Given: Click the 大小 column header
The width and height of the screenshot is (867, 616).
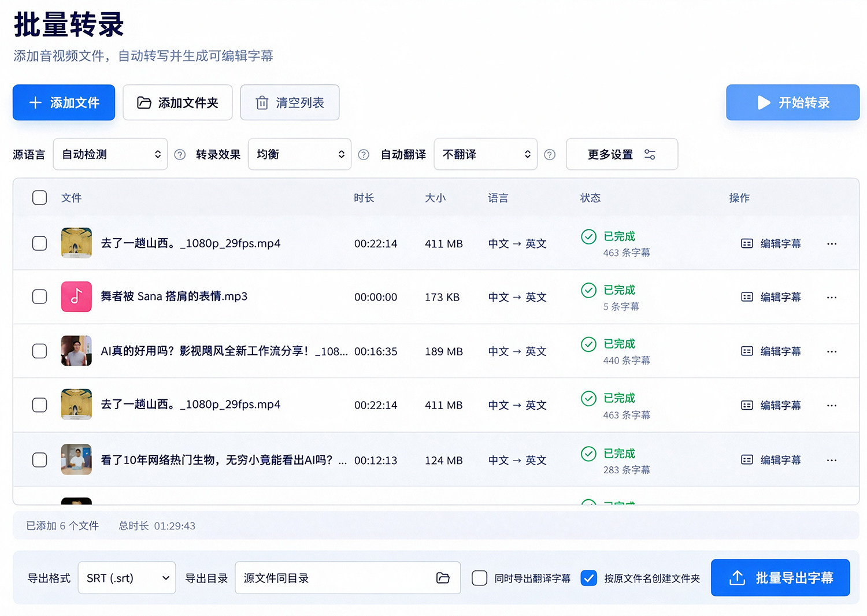Looking at the screenshot, I should pos(435,198).
